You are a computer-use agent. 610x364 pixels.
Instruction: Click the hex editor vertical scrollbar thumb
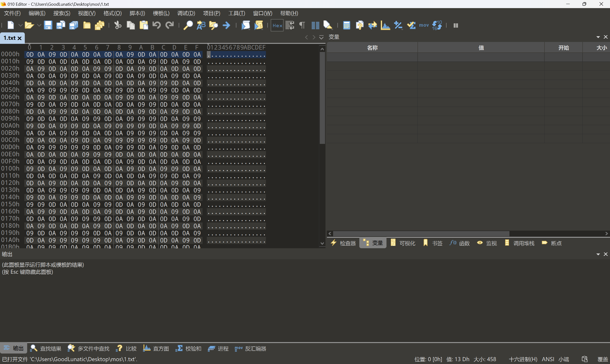(x=322, y=98)
